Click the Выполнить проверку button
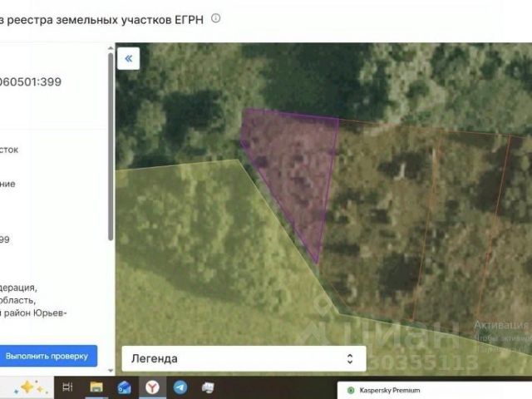 point(47,356)
